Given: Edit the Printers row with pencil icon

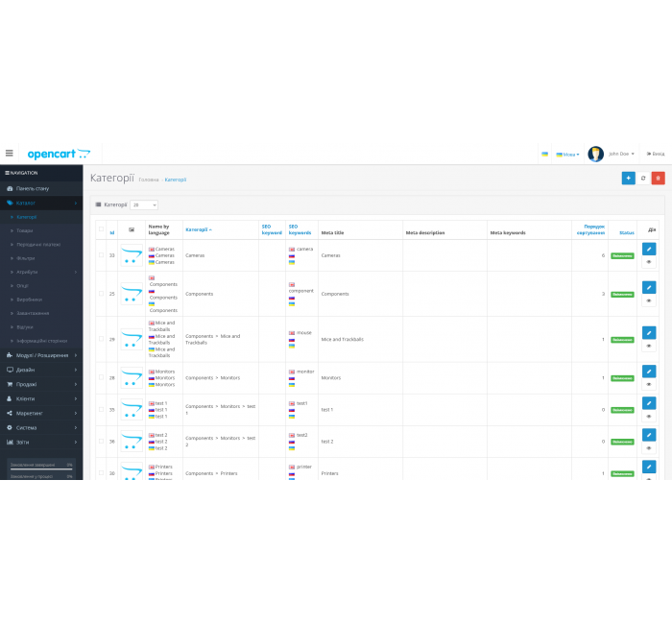Looking at the screenshot, I should (649, 467).
